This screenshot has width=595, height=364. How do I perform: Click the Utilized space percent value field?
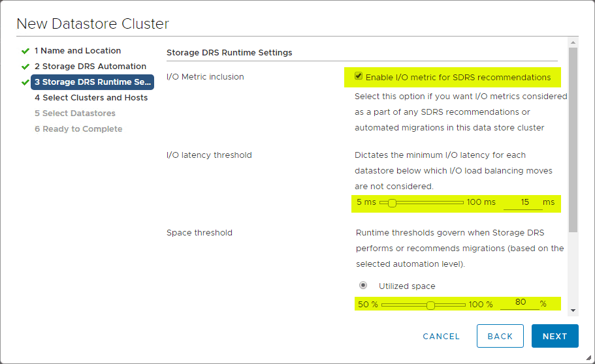click(520, 303)
